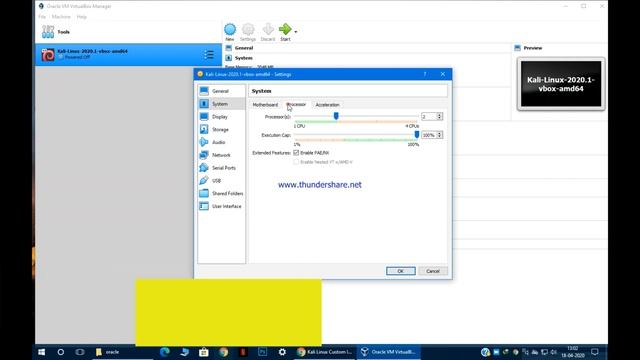Click the Processor(s) slider handle
The width and height of the screenshot is (640, 360).
point(336,116)
